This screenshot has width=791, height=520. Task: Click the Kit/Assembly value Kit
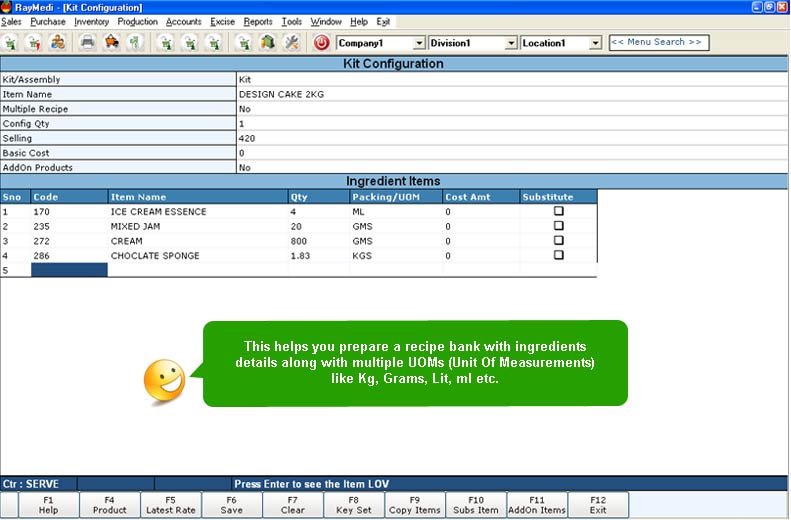245,80
